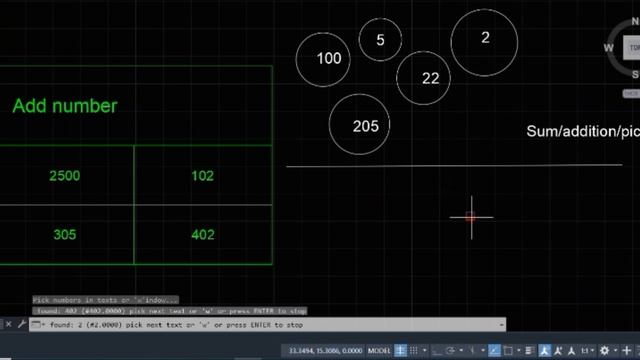Screen dimensions: 640x360
Task: Click 'found: 402' command history line
Action: pos(170,311)
